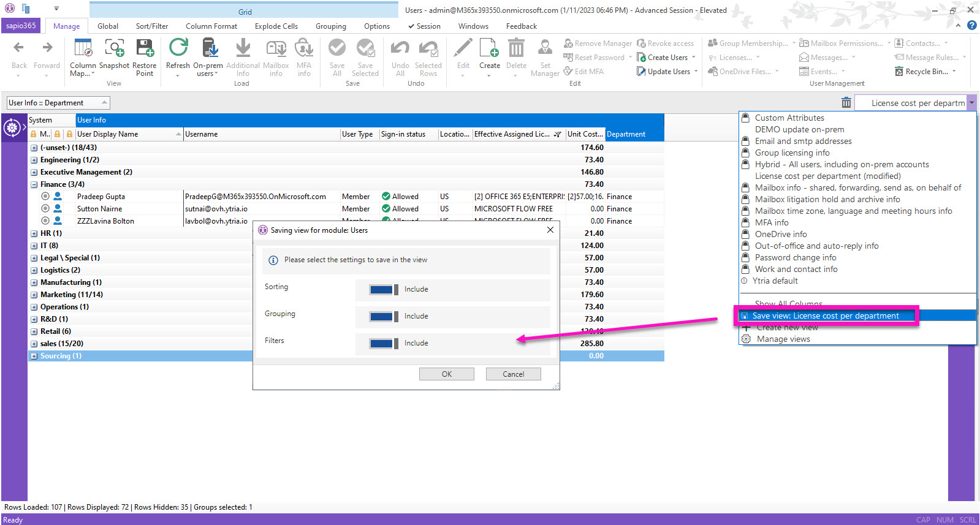Select the radio button for ZZZLavina Bolton
Image resolution: width=980 pixels, height=525 pixels.
click(45, 221)
